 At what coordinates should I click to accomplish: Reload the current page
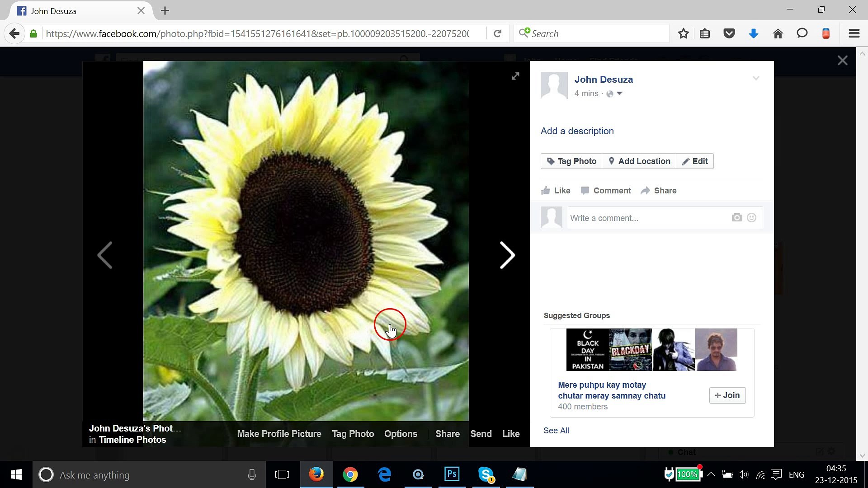[498, 33]
